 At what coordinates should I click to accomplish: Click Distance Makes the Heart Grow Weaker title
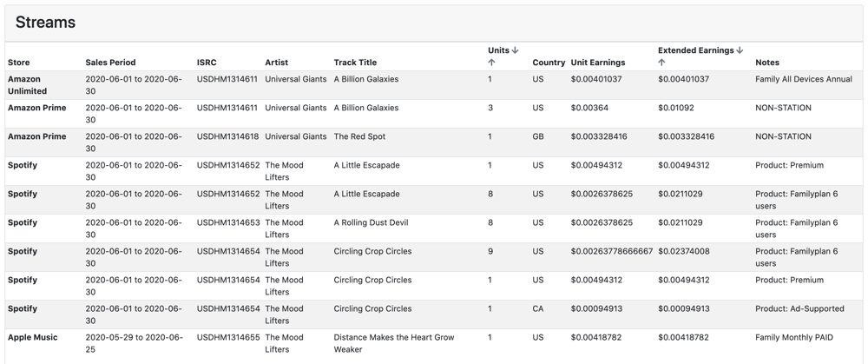[x=393, y=343]
